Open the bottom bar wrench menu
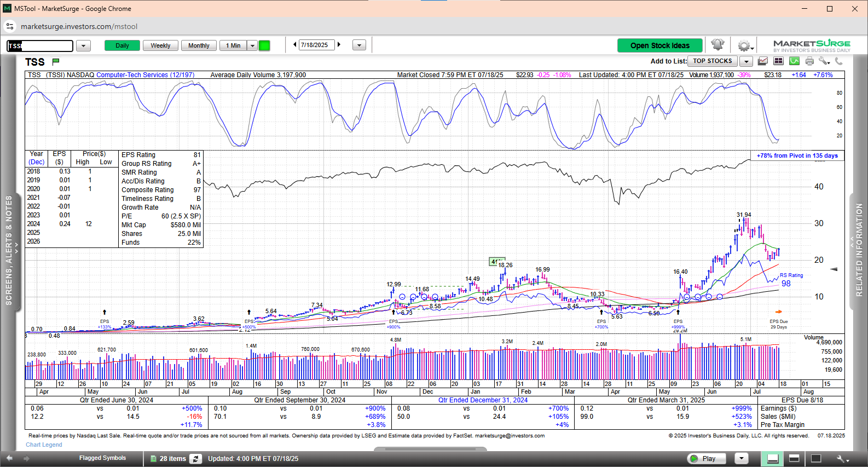The width and height of the screenshot is (868, 467). point(843,459)
